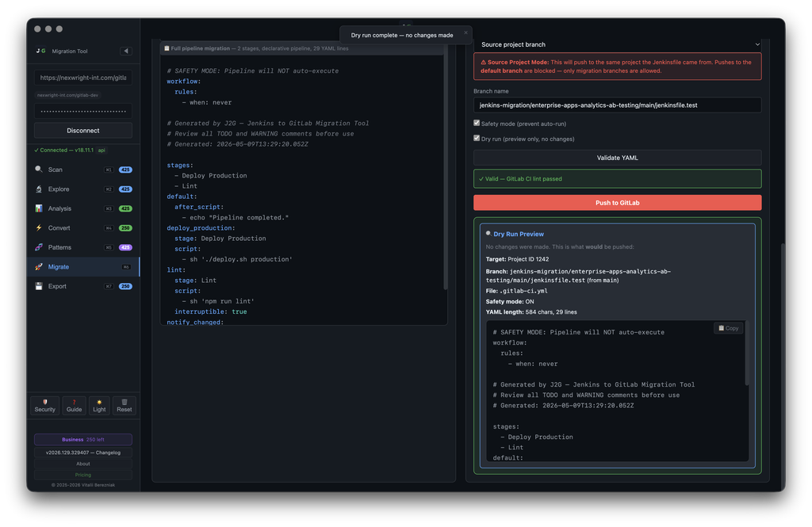Open the Pricing link
The image size is (812, 527).
pyautogui.click(x=82, y=475)
